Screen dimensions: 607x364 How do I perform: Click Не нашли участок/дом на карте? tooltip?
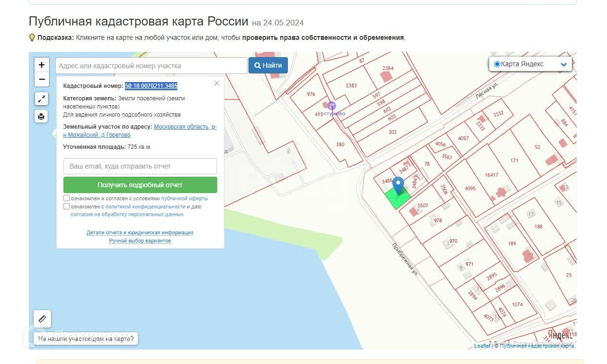[87, 339]
